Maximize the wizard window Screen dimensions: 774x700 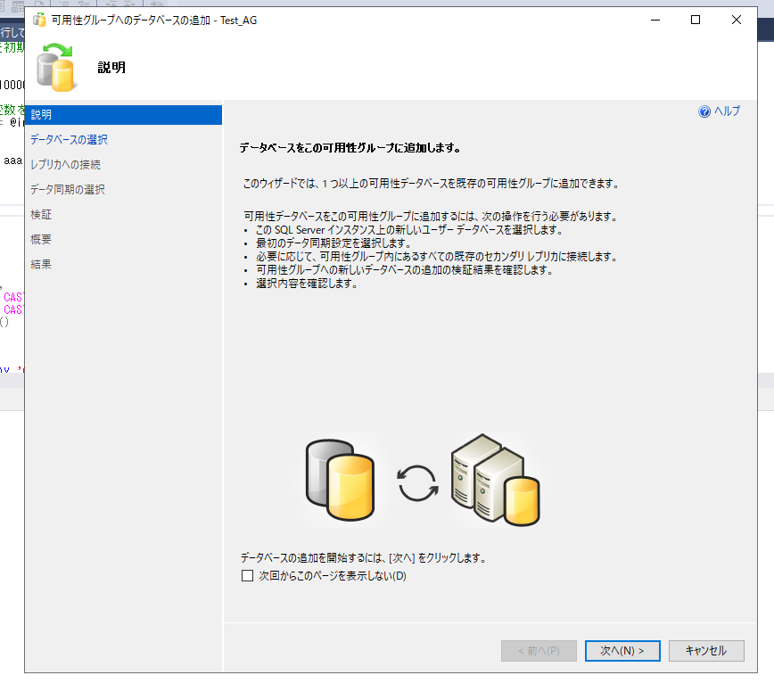coord(696,21)
